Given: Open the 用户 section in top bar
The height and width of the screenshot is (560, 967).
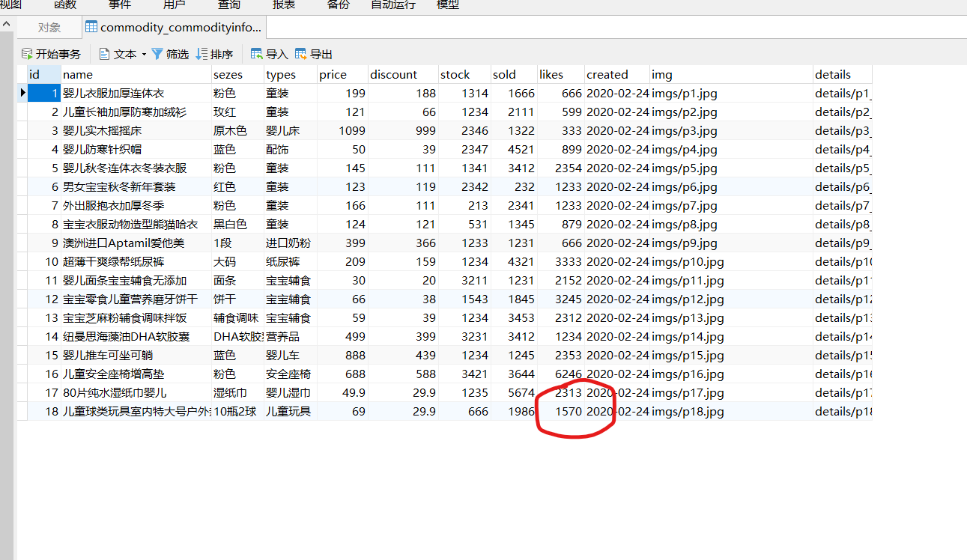Looking at the screenshot, I should pos(175,4).
